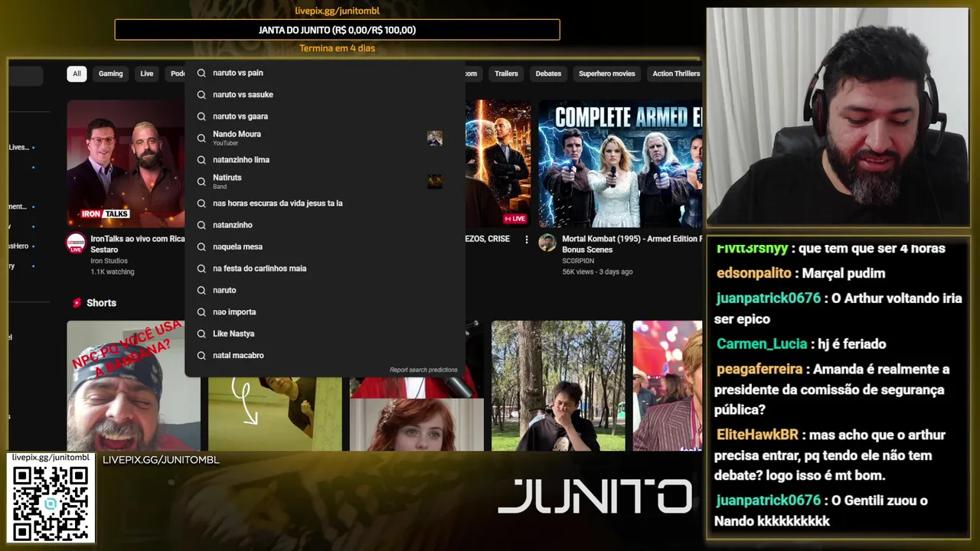Click the SCORPION channel avatar
Image resolution: width=980 pixels, height=551 pixels.
[547, 243]
